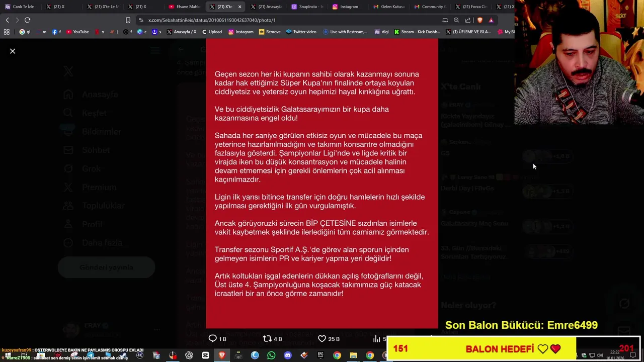Switch to the (21) Anasayfa tab
The height and width of the screenshot is (362, 644).
(x=267, y=7)
